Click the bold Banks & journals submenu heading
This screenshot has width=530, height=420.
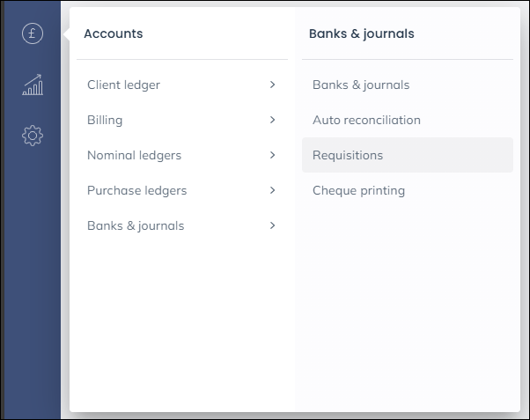361,33
